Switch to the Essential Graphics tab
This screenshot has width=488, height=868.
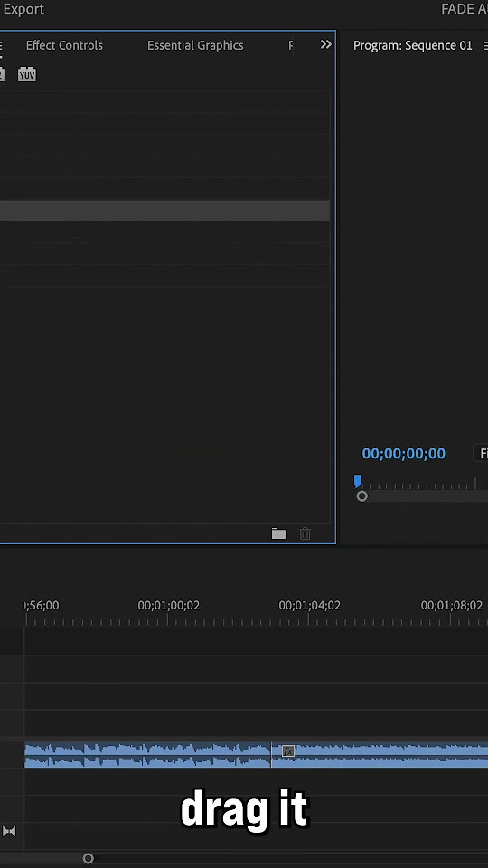pyautogui.click(x=195, y=45)
